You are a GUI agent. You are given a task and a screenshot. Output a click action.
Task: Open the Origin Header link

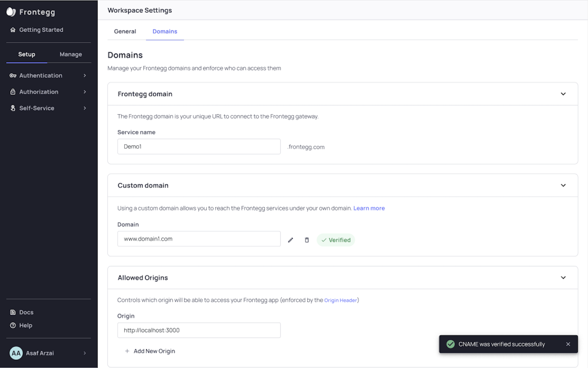pyautogui.click(x=341, y=300)
